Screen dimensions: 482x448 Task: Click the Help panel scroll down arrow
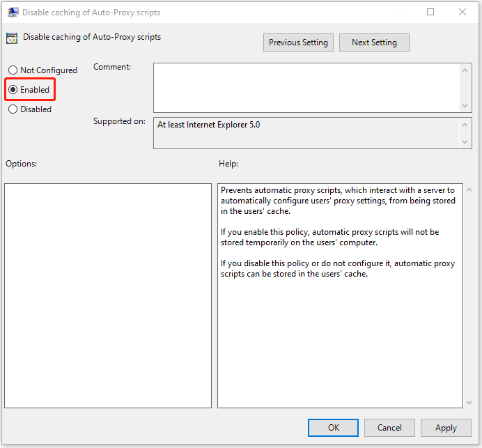(469, 402)
